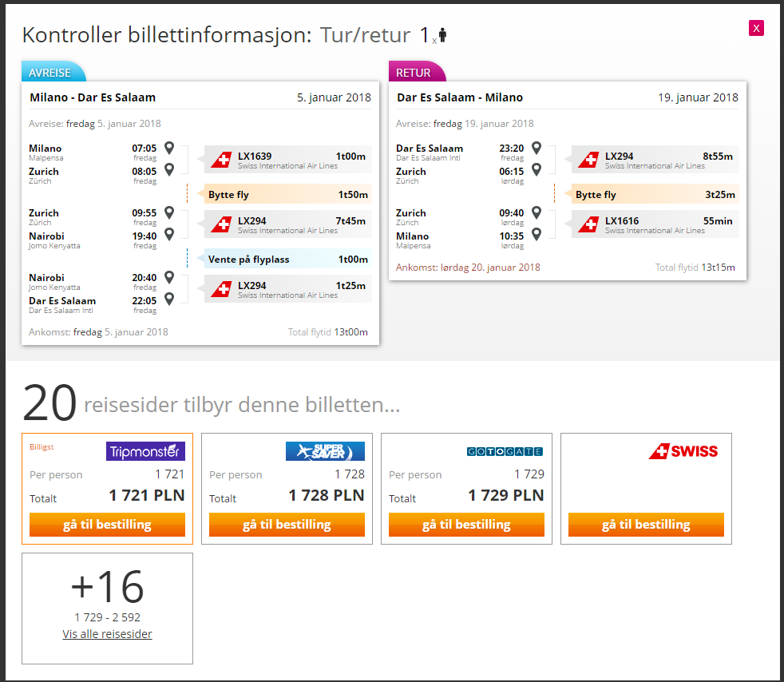Click Swiss logo on LX294 7t45m flight
This screenshot has height=682, width=784.
(221, 224)
